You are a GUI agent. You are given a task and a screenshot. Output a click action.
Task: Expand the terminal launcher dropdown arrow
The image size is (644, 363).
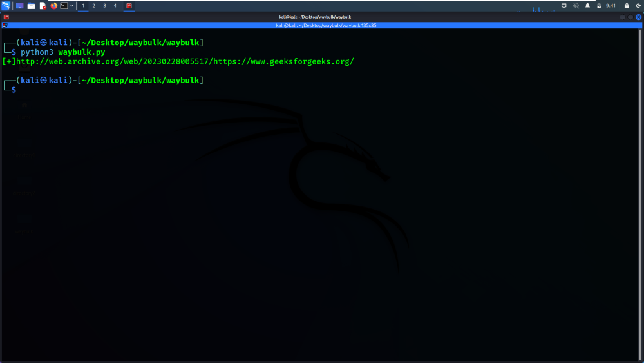pos(72,6)
